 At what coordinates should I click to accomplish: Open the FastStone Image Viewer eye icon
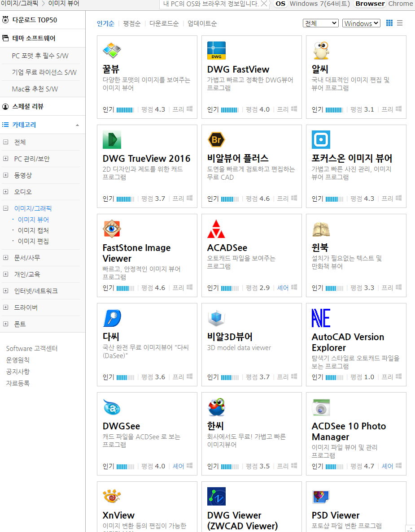pyautogui.click(x=112, y=229)
